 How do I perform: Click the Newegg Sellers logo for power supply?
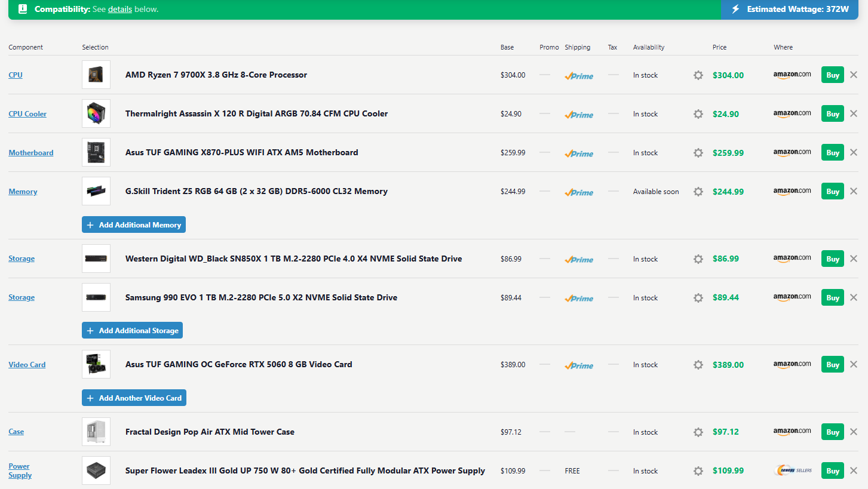(792, 470)
